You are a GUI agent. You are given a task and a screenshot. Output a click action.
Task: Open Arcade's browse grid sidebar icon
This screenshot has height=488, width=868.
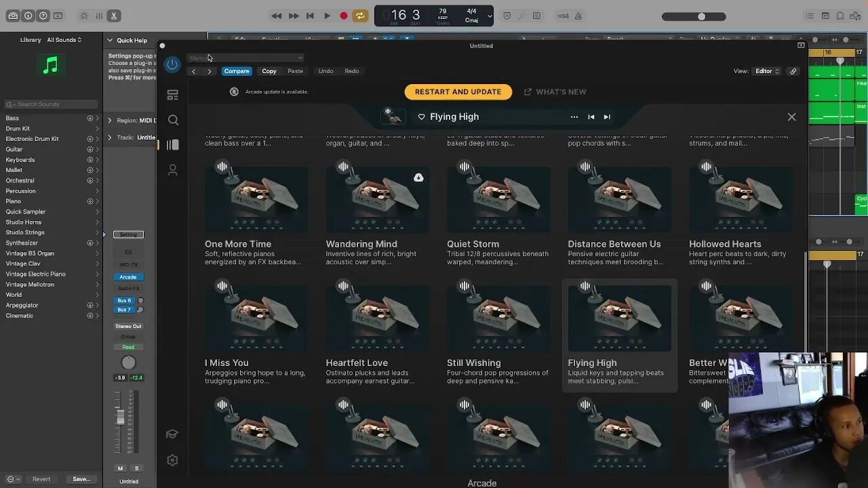173,96
